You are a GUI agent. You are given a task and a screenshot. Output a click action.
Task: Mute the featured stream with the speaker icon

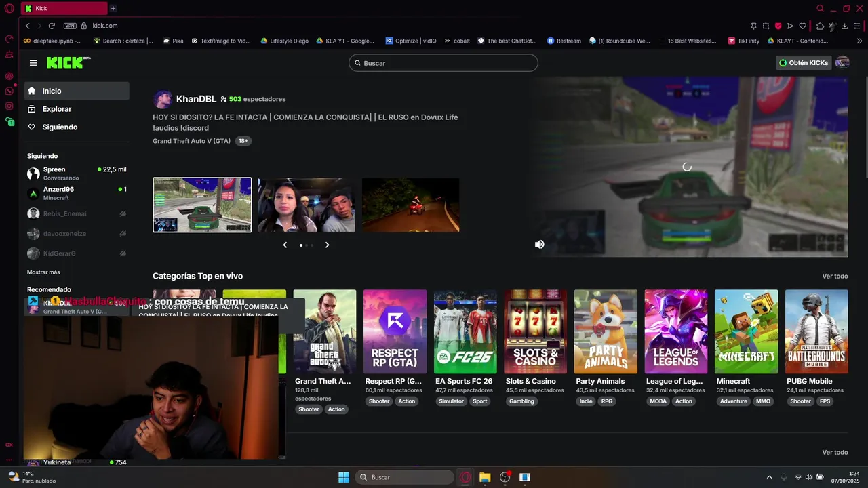(539, 244)
